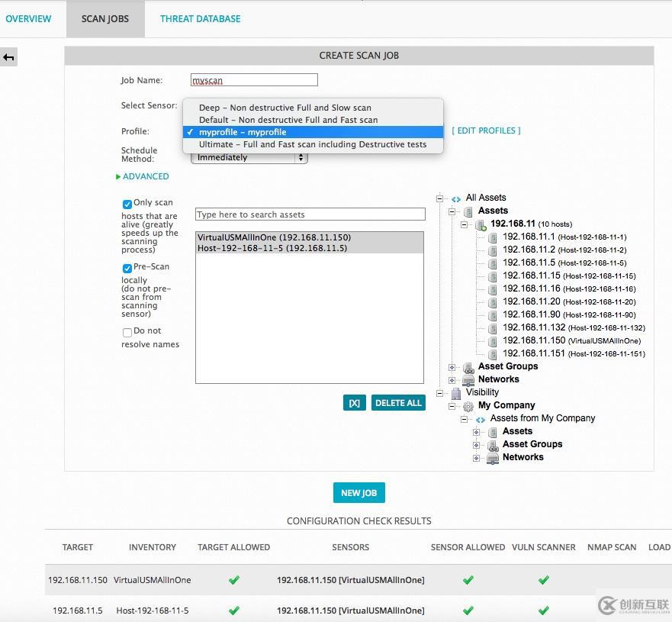This screenshot has height=622, width=672.
Task: Click the host icon beside 192.168.11.150 in the asset tree
Action: click(x=493, y=341)
